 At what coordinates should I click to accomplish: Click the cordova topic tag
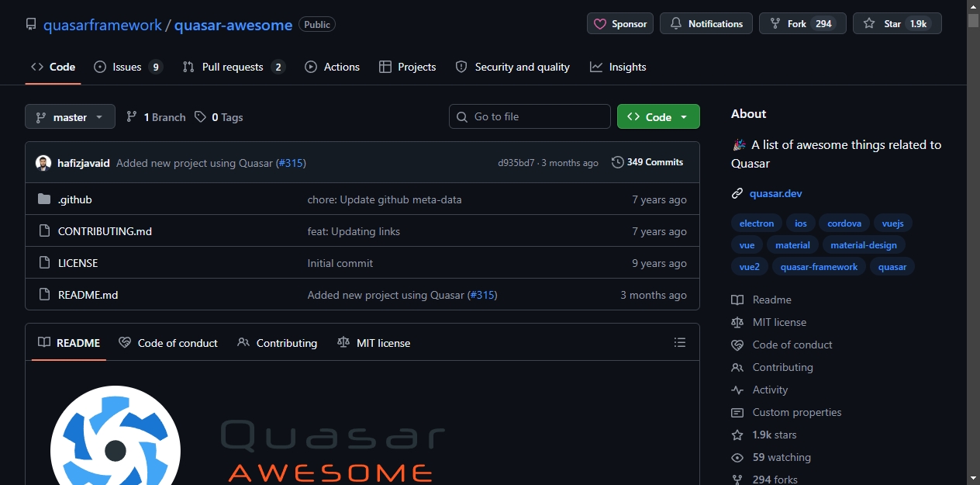coord(844,223)
